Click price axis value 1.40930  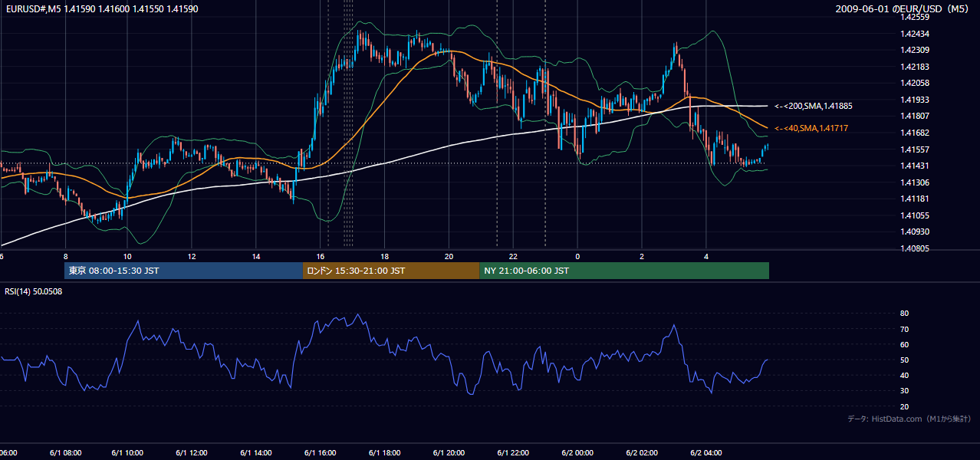click(915, 232)
